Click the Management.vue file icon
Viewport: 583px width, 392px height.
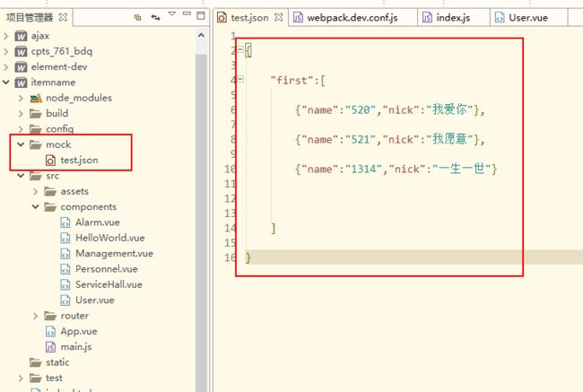[65, 254]
